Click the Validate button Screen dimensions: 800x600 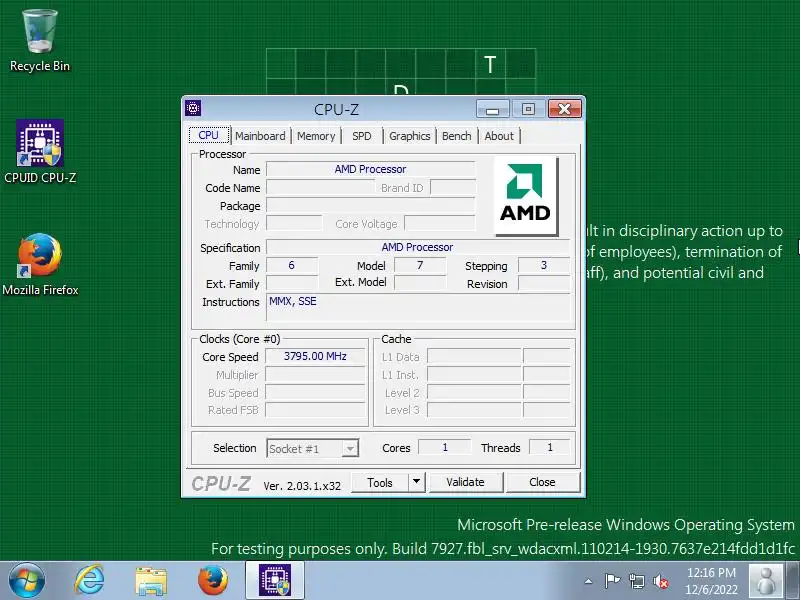tap(465, 482)
